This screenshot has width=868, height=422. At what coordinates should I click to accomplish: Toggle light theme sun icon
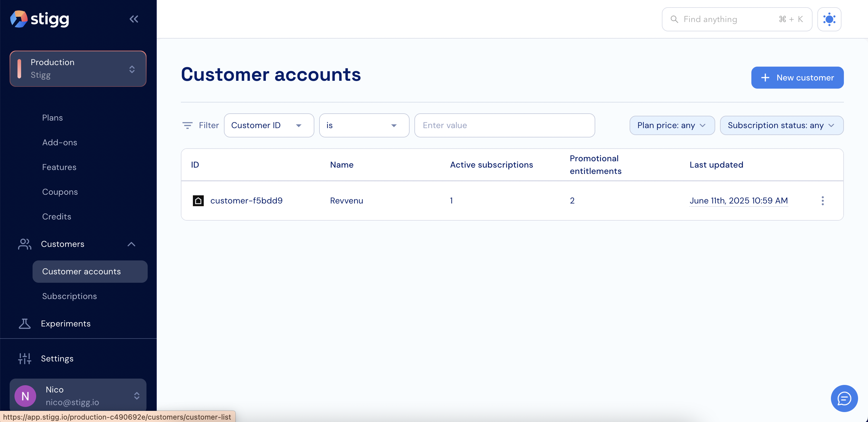[829, 19]
